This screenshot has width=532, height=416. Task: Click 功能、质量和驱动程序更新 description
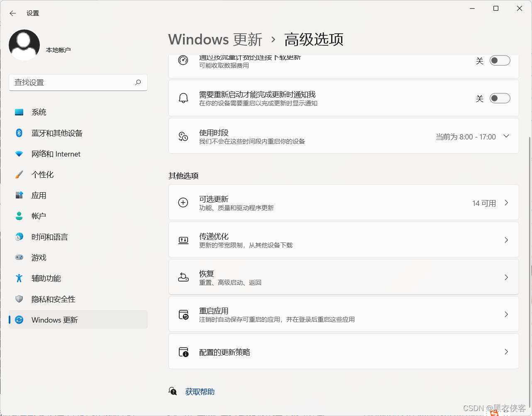[x=237, y=208]
